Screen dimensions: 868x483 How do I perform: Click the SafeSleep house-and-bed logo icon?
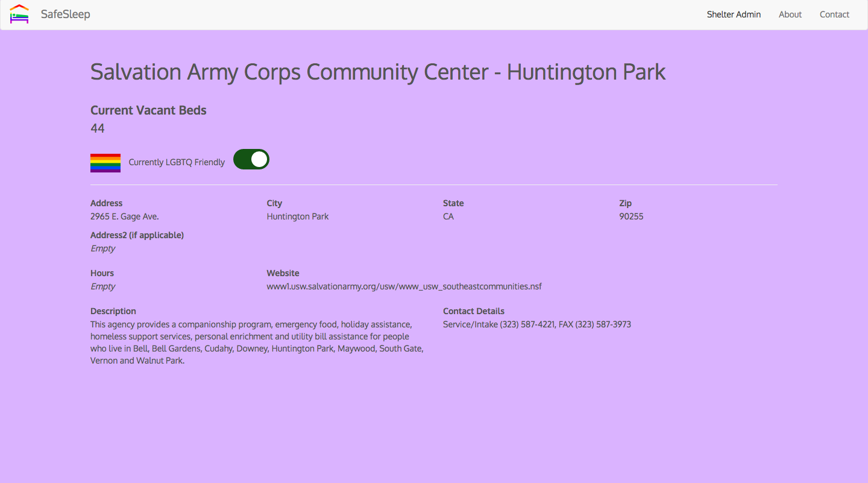pyautogui.click(x=19, y=14)
